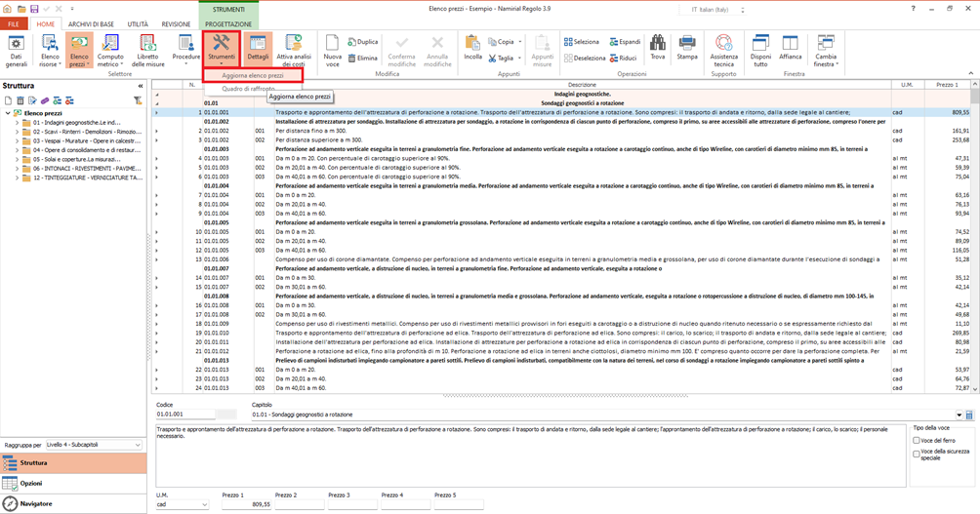Collapse the Elenco prezzi tree root
Screen dimensions: 980x514
tap(8, 114)
